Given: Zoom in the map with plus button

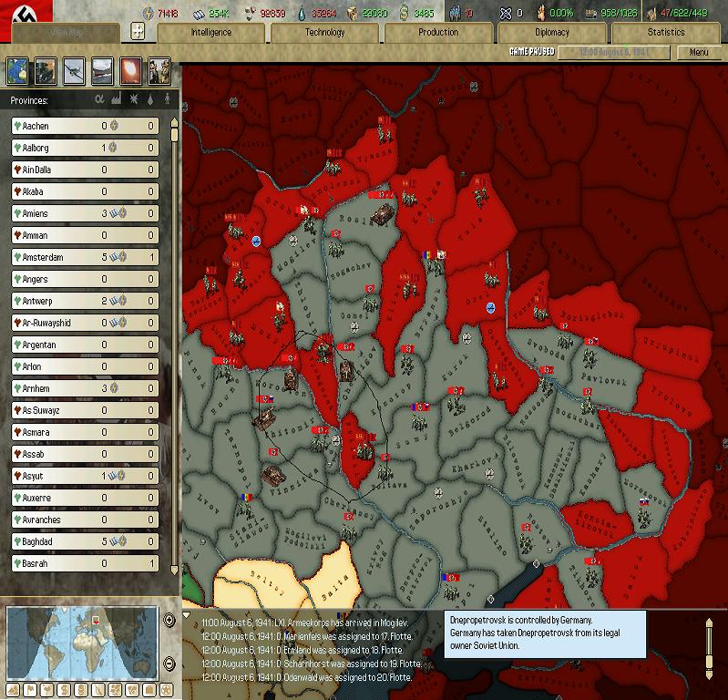Looking at the screenshot, I should (169, 621).
